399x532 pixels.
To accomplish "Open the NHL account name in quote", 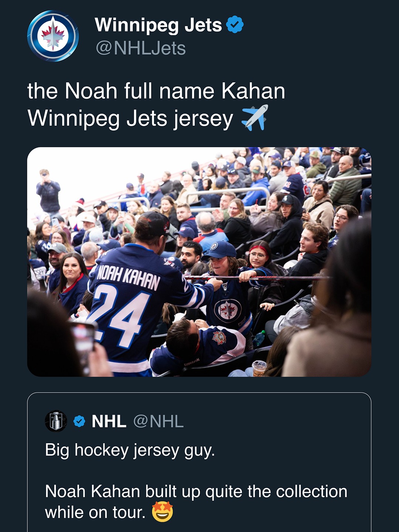I will pos(109,421).
